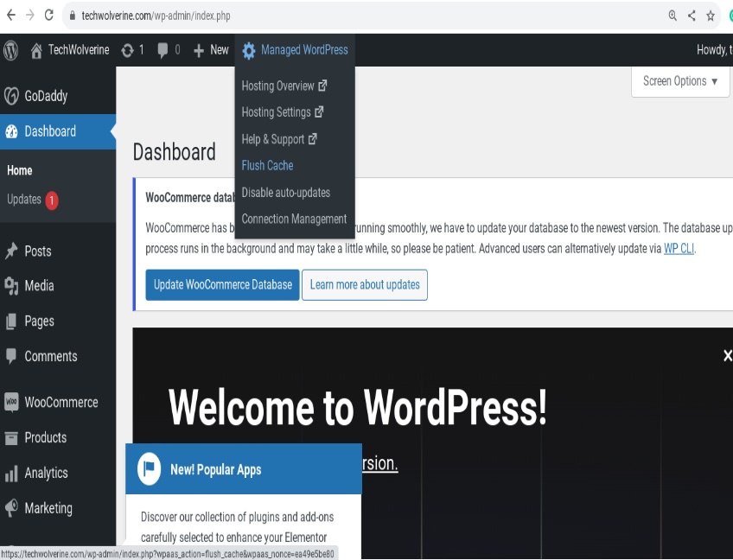733x560 pixels.
Task: Click the Managed WordPress menu label
Action: click(x=304, y=50)
